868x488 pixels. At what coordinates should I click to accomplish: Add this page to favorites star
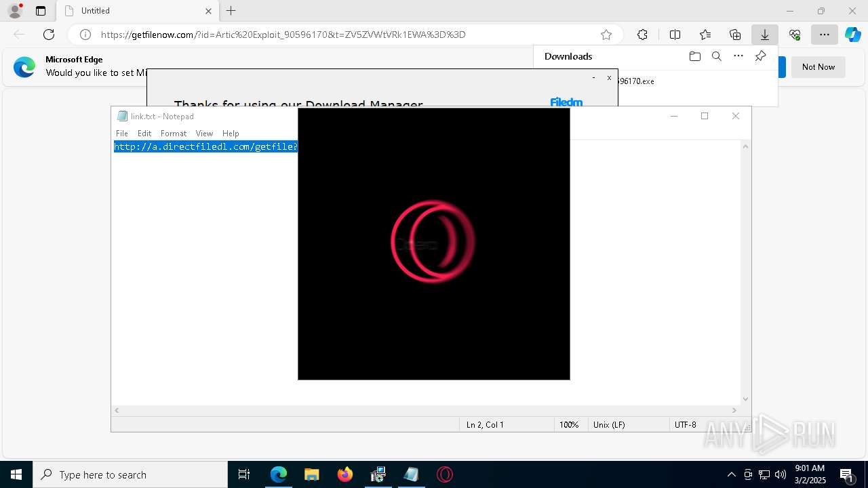606,35
